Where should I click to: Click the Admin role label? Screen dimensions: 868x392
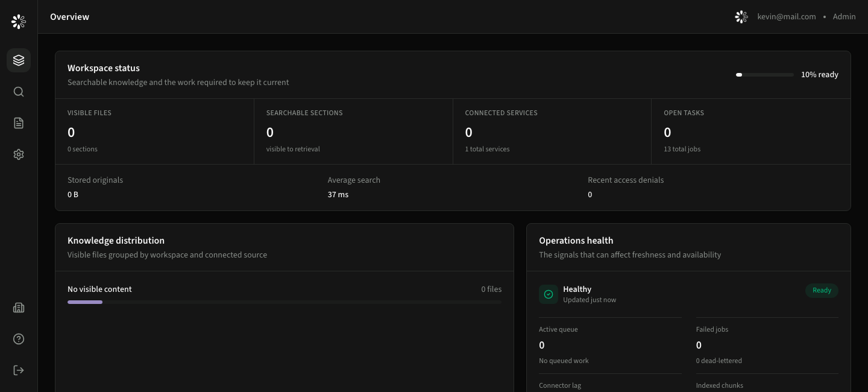pyautogui.click(x=844, y=17)
